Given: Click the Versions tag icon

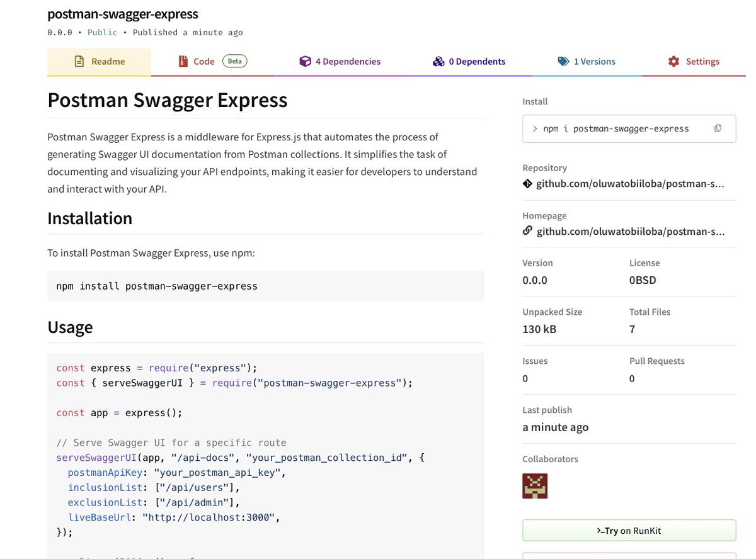Looking at the screenshot, I should pyautogui.click(x=563, y=62).
